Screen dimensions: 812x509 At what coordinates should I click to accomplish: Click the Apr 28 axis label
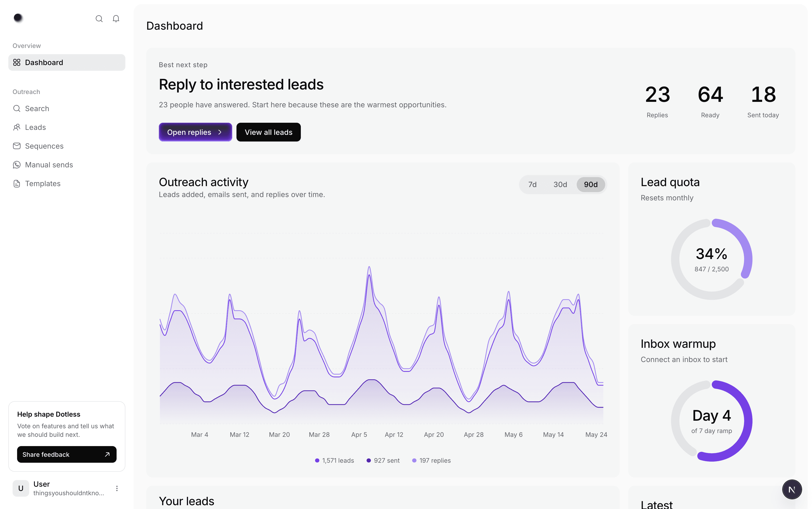coord(474,435)
